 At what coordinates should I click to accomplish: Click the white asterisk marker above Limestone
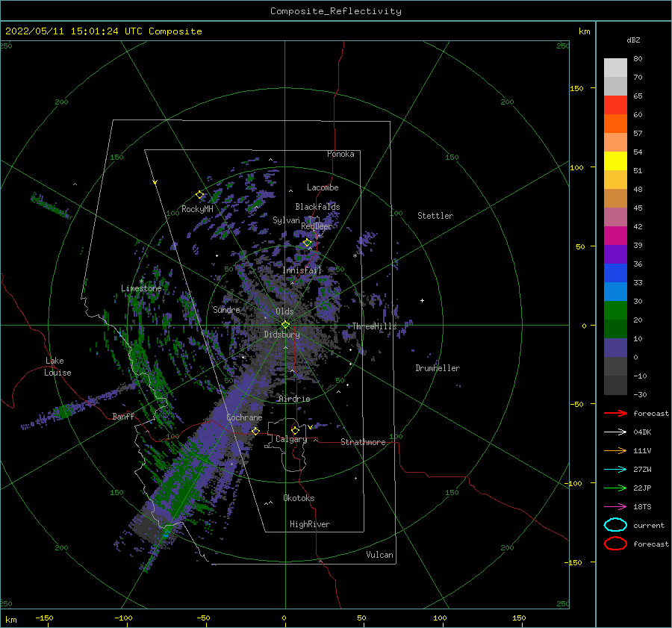tap(141, 282)
